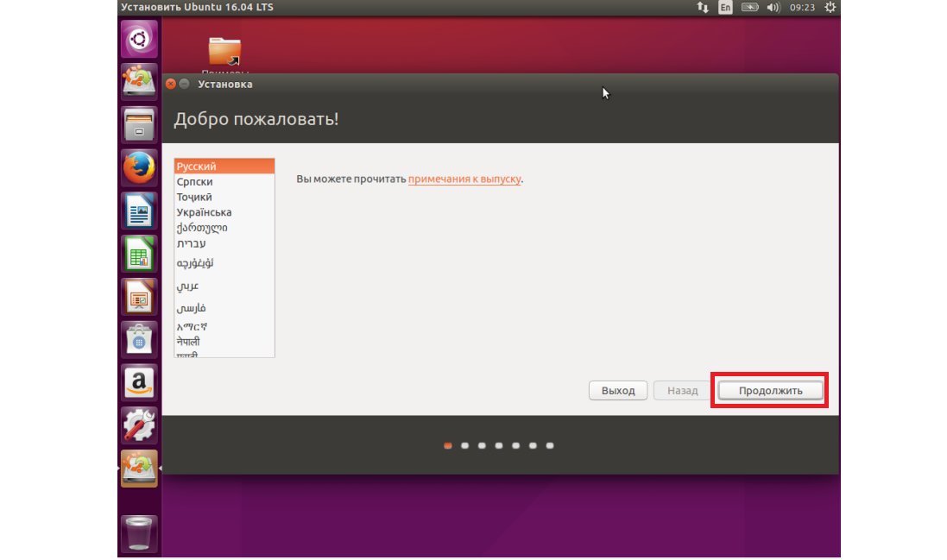Open System Settings wrench-and-gear icon
The height and width of the screenshot is (560, 947).
(139, 425)
